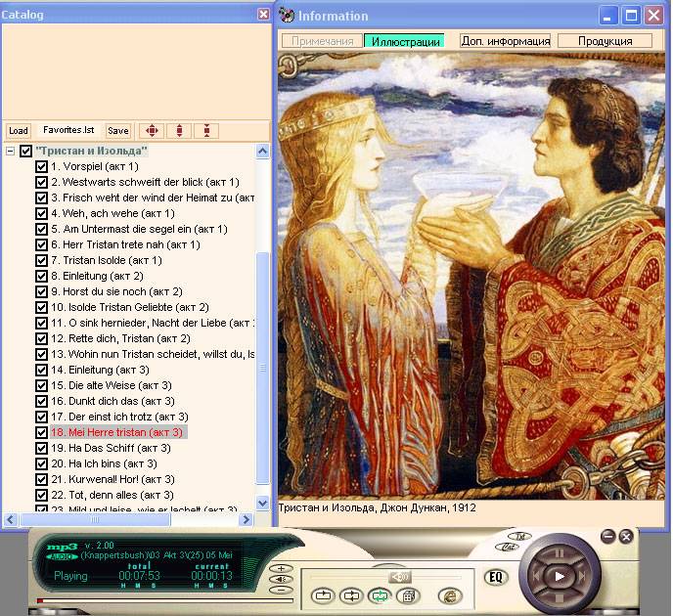
Task: Select track 17. Der einst ich trotz
Action: pyautogui.click(x=119, y=417)
